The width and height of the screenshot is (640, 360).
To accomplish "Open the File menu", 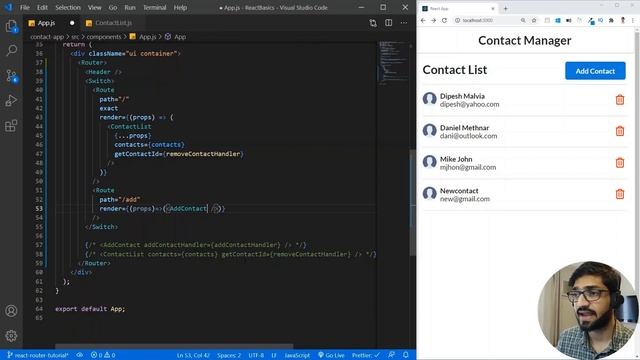I will tap(25, 7).
